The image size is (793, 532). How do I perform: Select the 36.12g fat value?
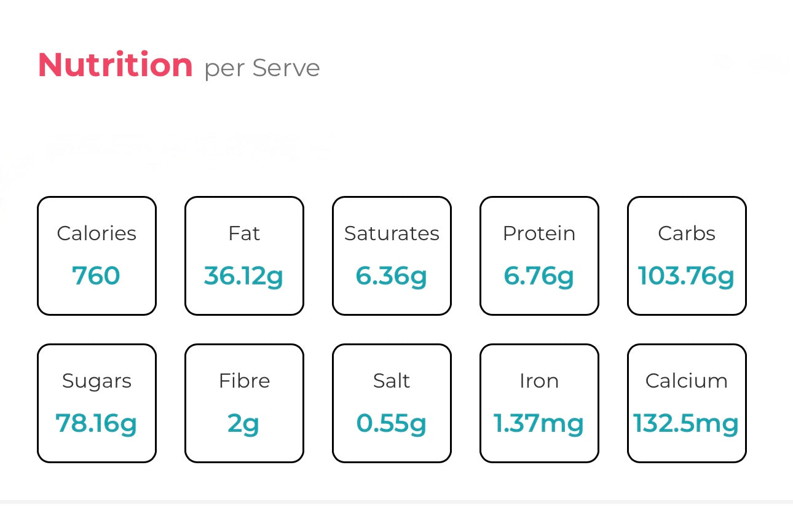[x=244, y=276]
